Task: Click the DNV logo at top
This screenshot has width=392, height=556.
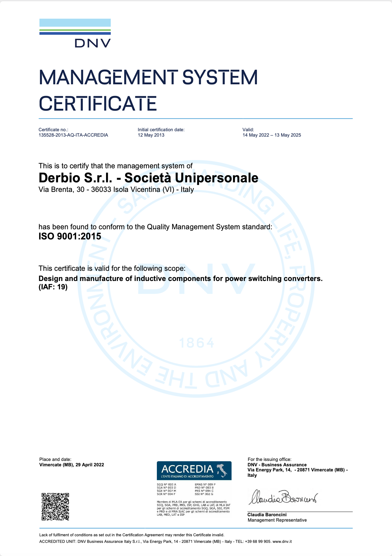Action: 75,33
